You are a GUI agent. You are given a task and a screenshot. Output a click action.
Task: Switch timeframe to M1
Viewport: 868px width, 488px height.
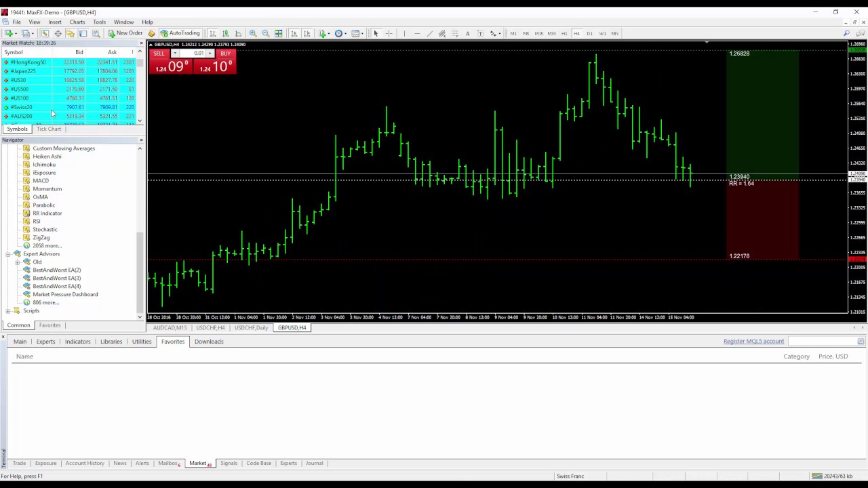tap(513, 33)
